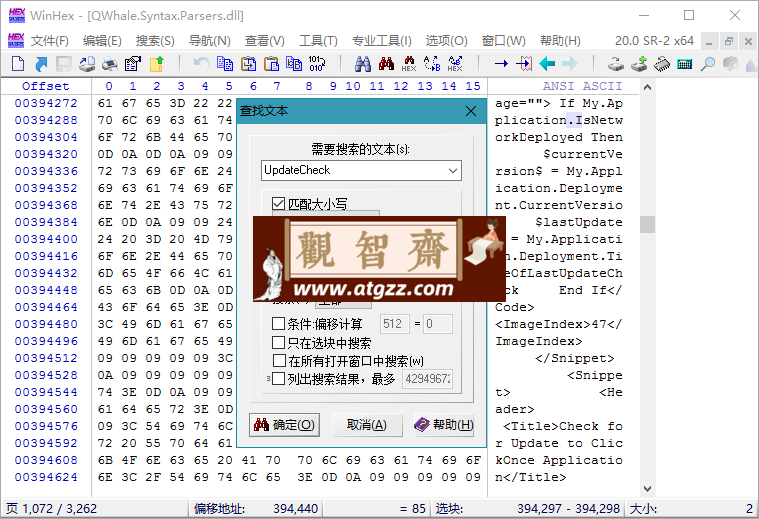Enable the 条件:偏移计算 checkbox
This screenshot has height=519, width=759.
coord(278,323)
